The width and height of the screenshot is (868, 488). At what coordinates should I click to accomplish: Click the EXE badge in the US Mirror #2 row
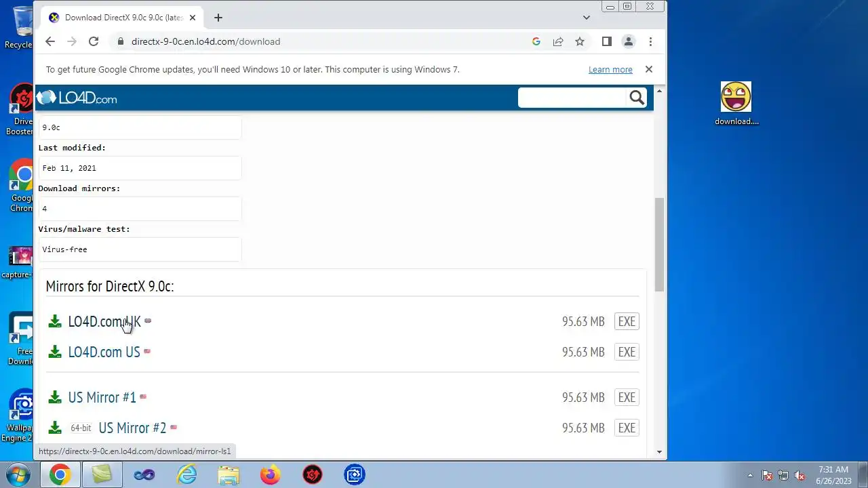(627, 428)
